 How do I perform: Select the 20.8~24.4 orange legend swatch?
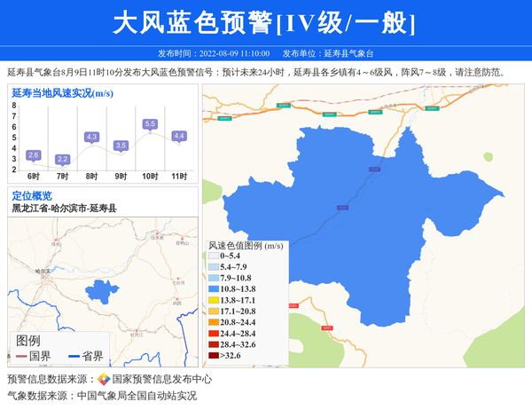[x=213, y=322]
